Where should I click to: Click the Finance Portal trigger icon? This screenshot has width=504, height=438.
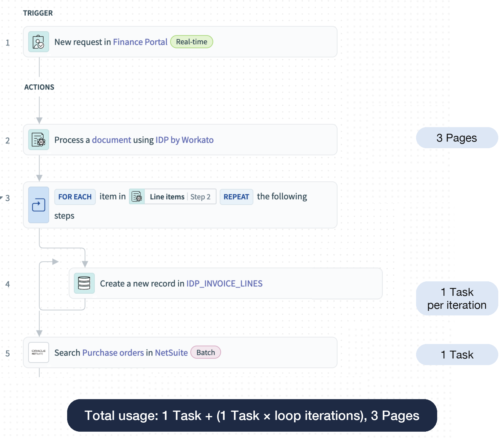pyautogui.click(x=39, y=42)
